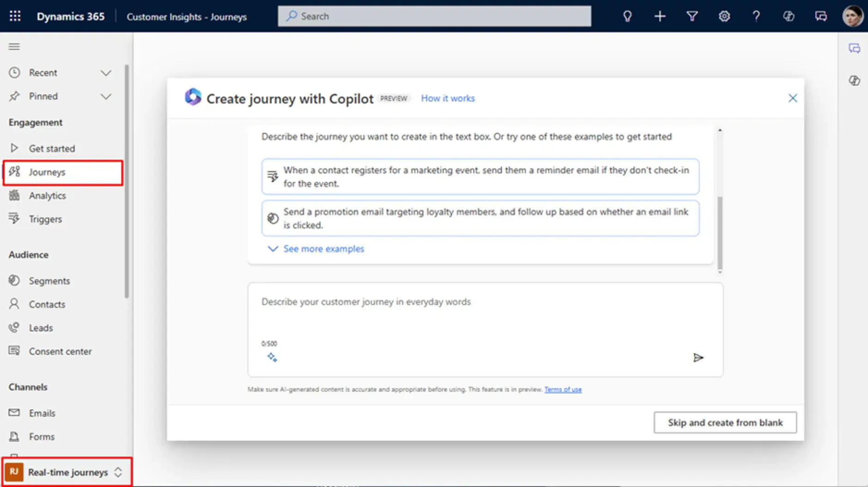Close the Create journey with Copilot dialog
This screenshot has height=487, width=868.
793,98
